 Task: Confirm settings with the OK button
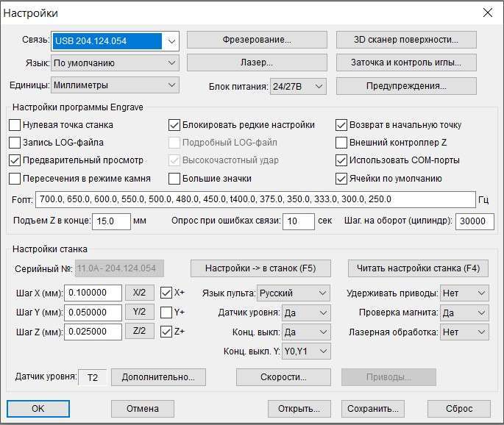(x=39, y=408)
